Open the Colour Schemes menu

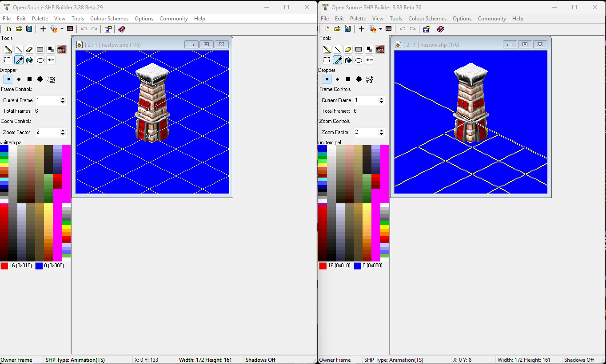click(x=109, y=19)
